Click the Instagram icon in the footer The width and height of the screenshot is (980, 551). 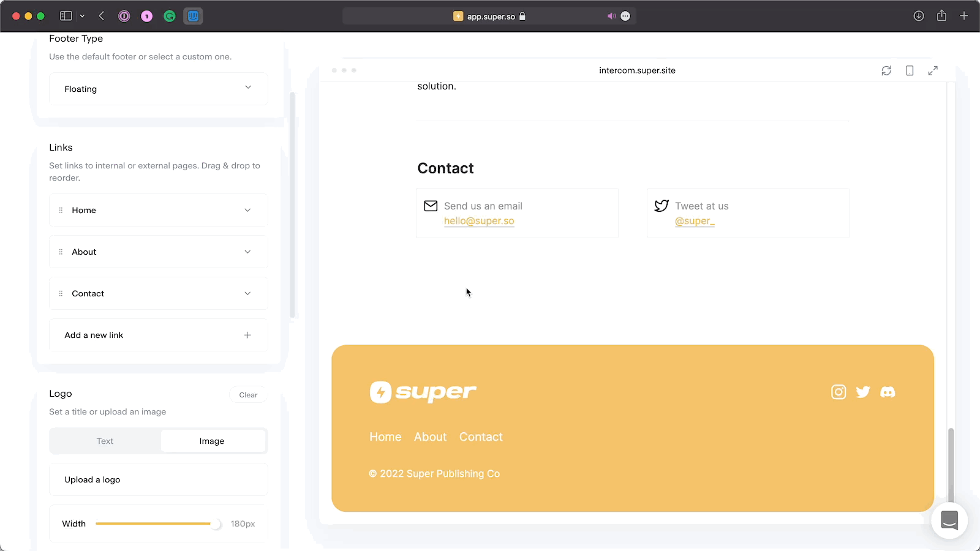pos(839,392)
